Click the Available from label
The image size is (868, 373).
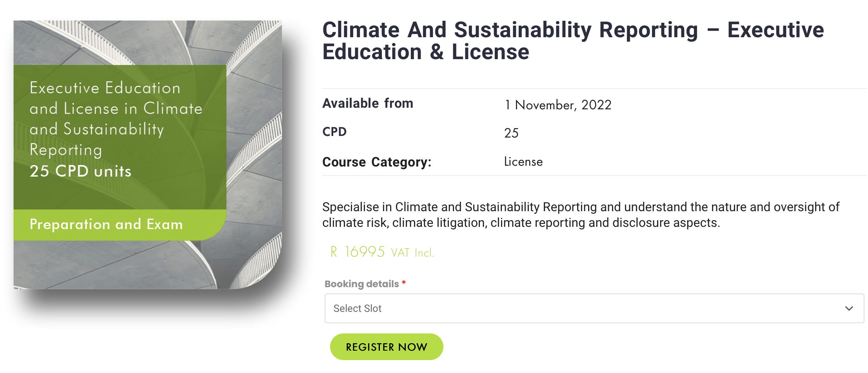point(368,103)
